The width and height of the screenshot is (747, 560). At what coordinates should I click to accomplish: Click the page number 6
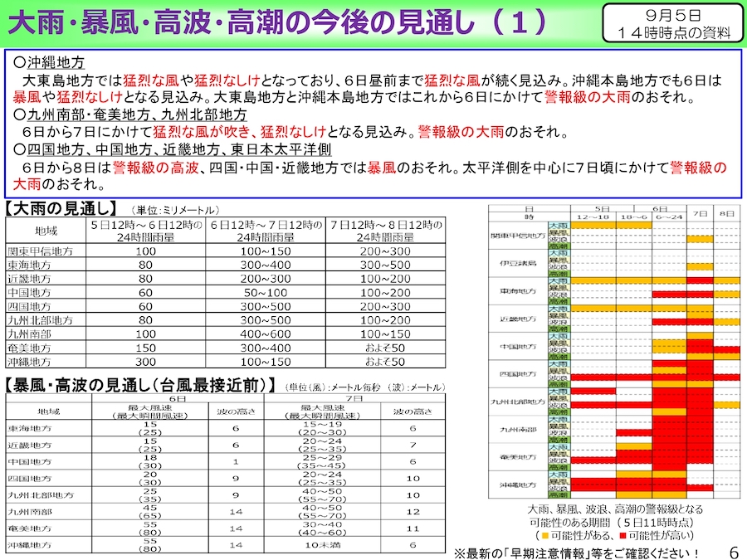(735, 551)
